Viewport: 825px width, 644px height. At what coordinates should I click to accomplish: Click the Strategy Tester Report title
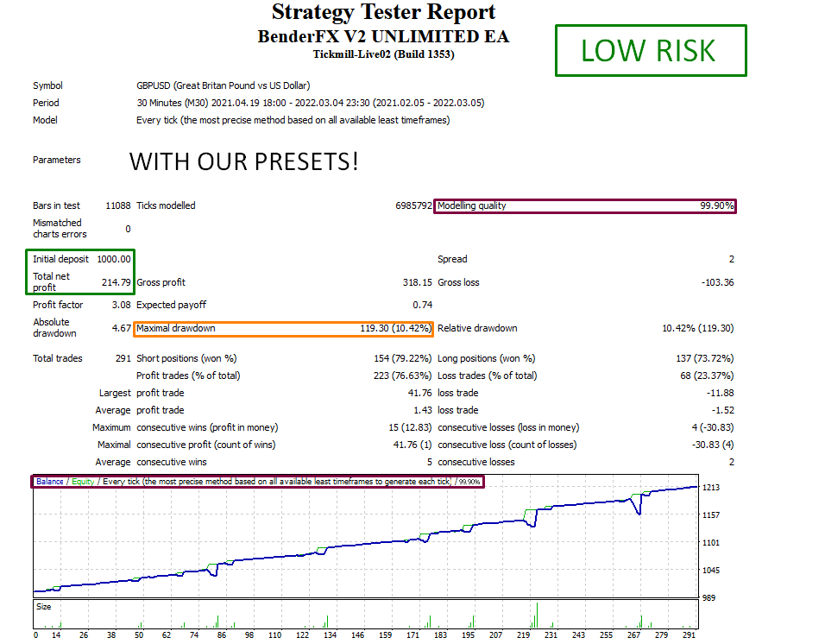383,11
